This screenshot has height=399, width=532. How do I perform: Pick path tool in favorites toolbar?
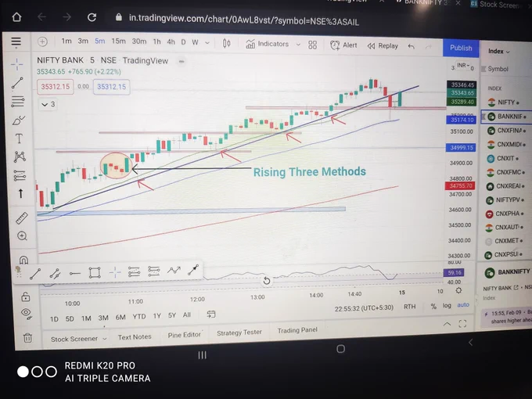point(174,271)
